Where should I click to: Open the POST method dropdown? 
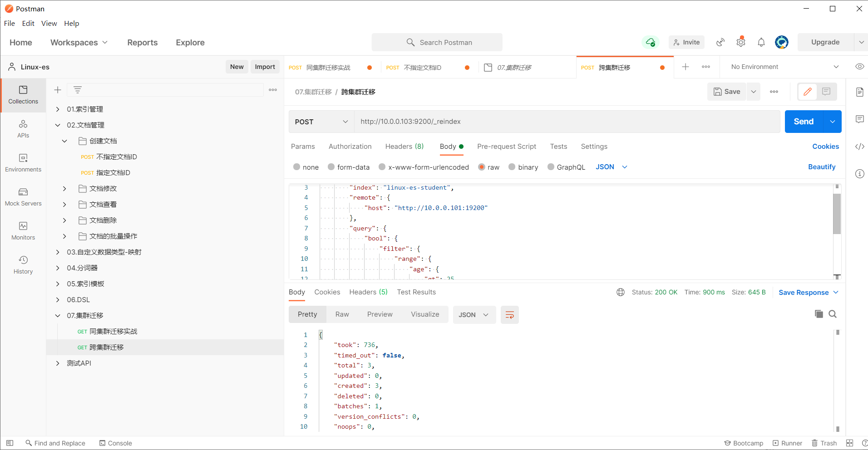coord(321,122)
